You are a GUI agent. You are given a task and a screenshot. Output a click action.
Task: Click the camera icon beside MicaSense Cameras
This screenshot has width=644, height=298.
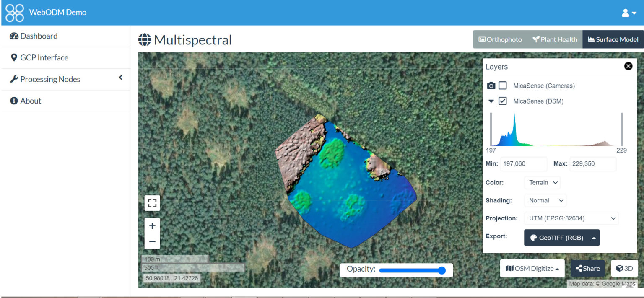pyautogui.click(x=491, y=86)
